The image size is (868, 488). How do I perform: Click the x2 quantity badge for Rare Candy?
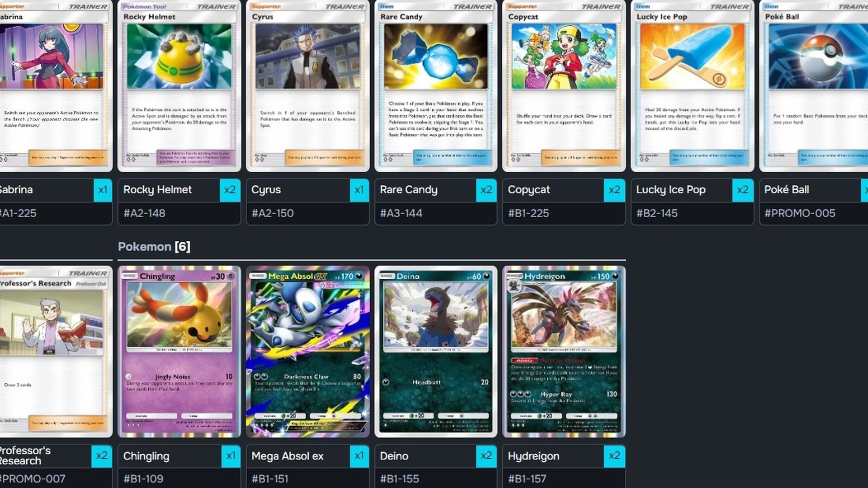[x=486, y=190]
